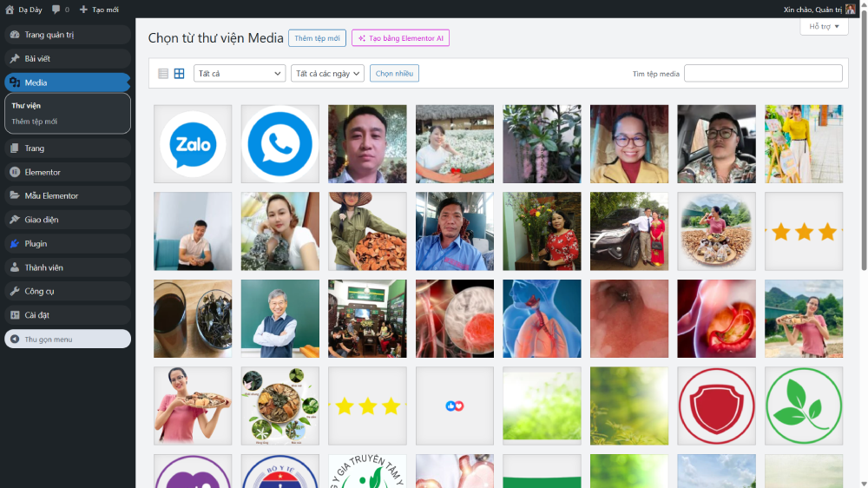Select the green leaf circle thumbnail
The image size is (868, 488).
click(804, 406)
